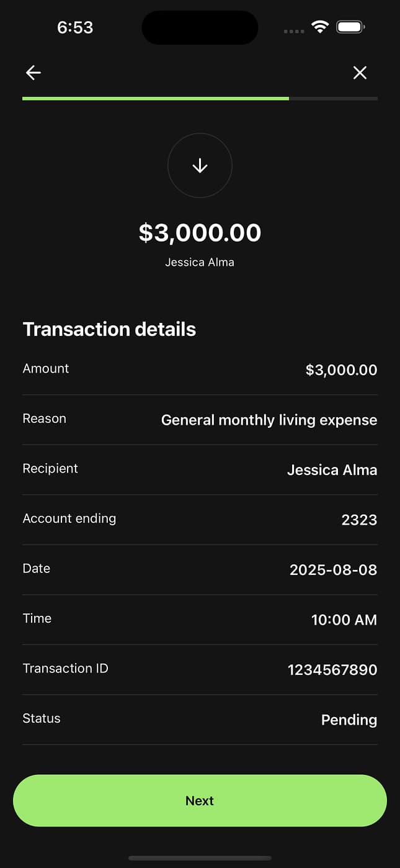Tap the large $3,000.00 heading
This screenshot has height=868, width=400.
(x=200, y=233)
